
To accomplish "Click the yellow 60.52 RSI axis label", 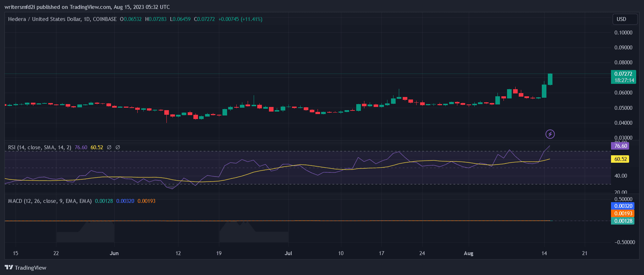I will (x=621, y=159).
